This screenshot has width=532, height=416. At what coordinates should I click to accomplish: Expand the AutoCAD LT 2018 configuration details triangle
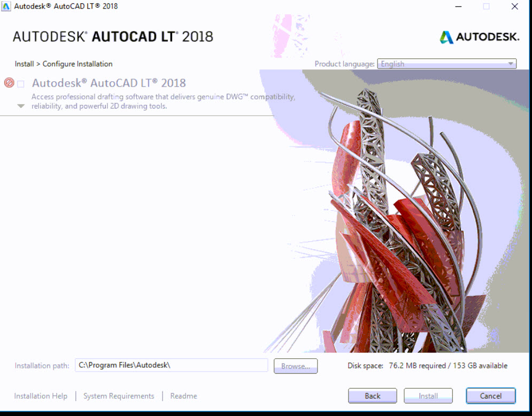coord(20,106)
